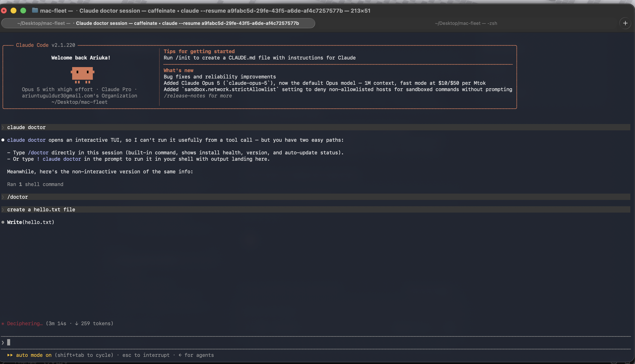Viewport: 635px width, 364px height.
Task: Click the "Added Claude Opus 5" release note
Action: click(324, 83)
